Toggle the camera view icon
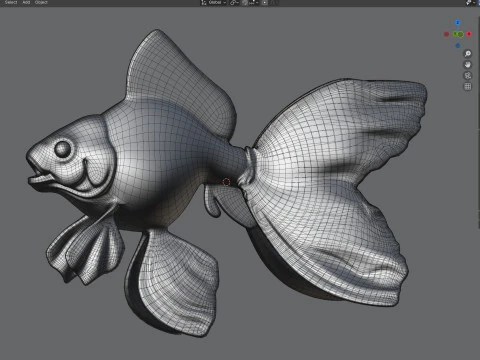The height and width of the screenshot is (360, 480). [468, 76]
